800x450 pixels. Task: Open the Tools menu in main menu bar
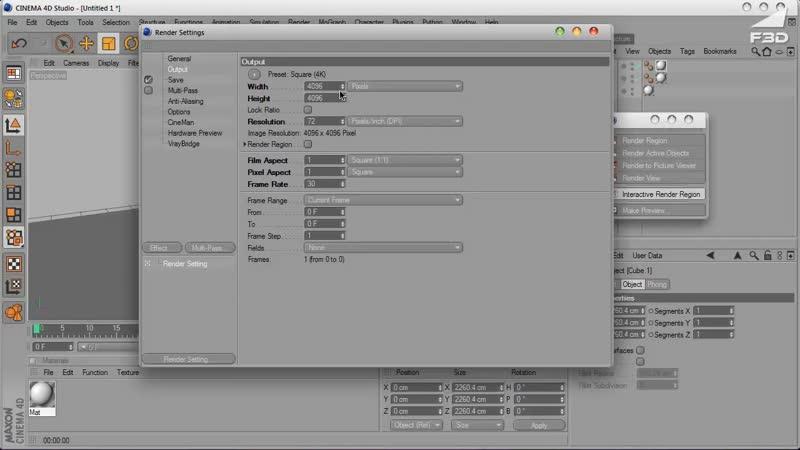click(x=86, y=22)
